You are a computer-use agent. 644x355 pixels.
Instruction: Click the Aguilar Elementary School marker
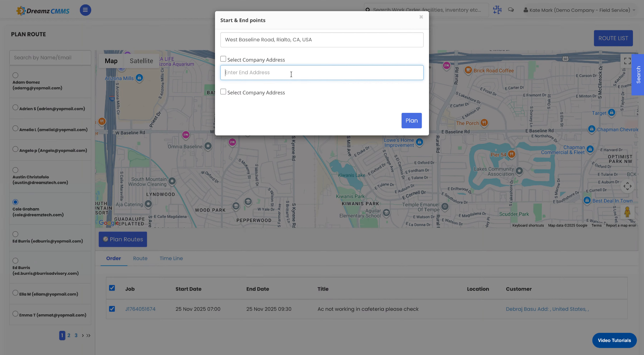click(386, 212)
